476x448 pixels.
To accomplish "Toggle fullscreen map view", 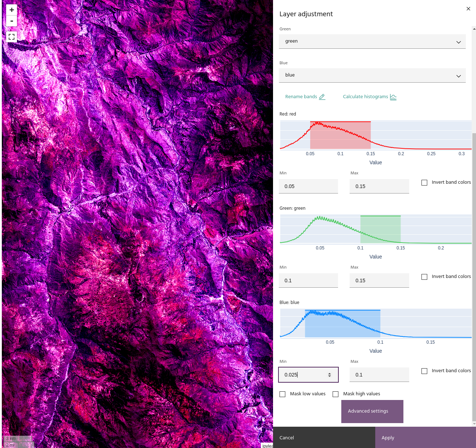I will [12, 37].
